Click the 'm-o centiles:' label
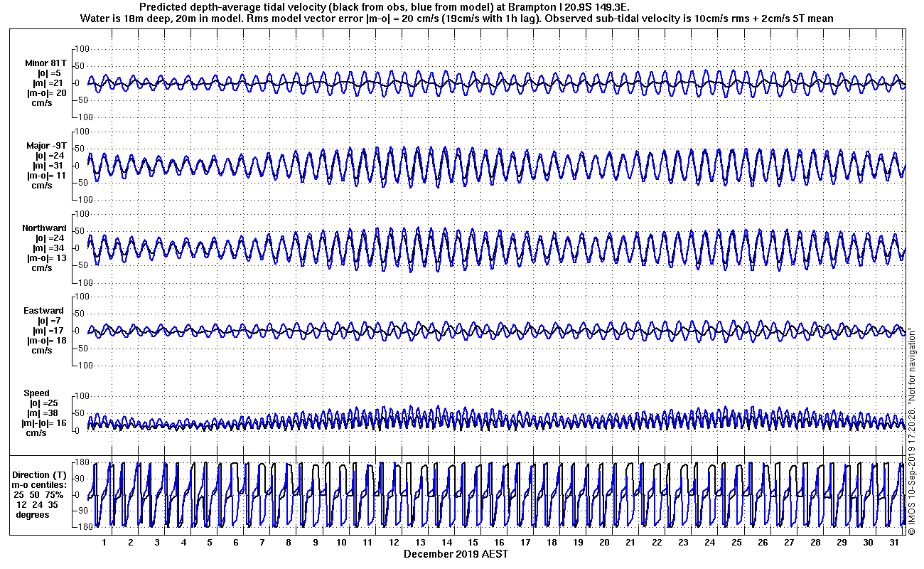 pos(39,484)
